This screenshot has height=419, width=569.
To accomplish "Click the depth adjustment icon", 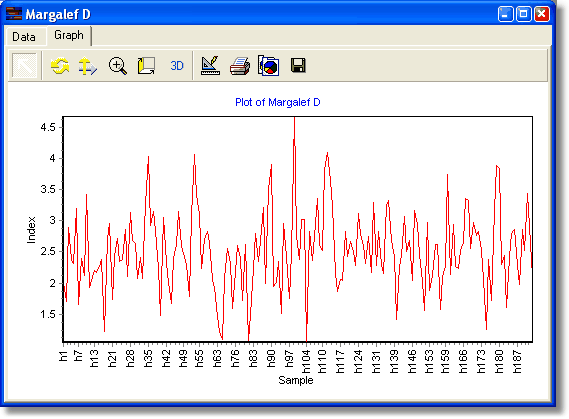I will (146, 66).
